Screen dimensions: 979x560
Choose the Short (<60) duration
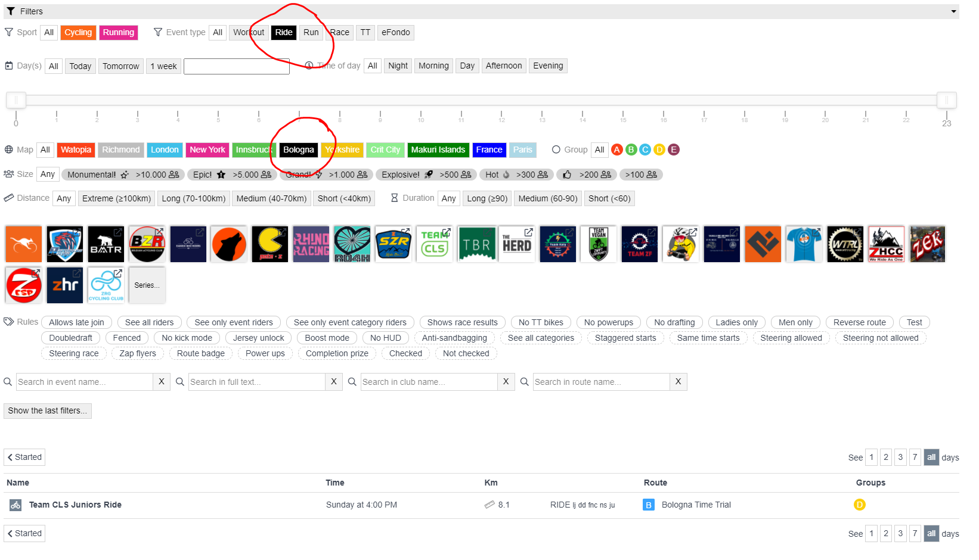pyautogui.click(x=609, y=198)
